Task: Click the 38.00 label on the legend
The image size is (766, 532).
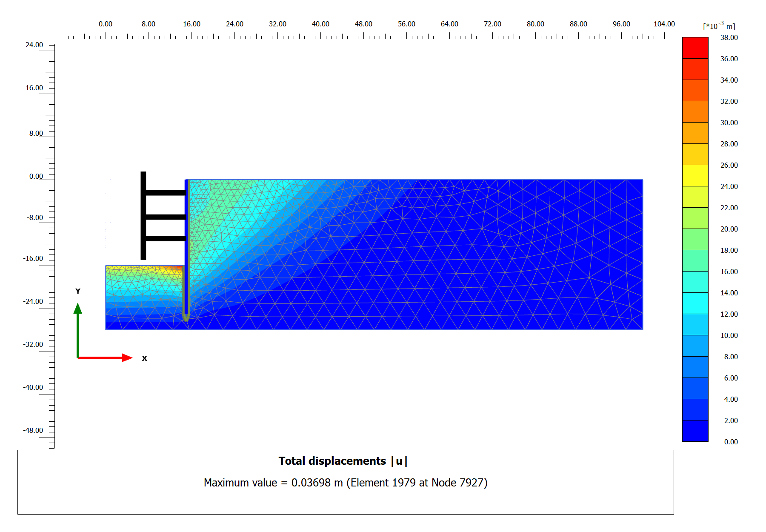Action: (x=729, y=37)
